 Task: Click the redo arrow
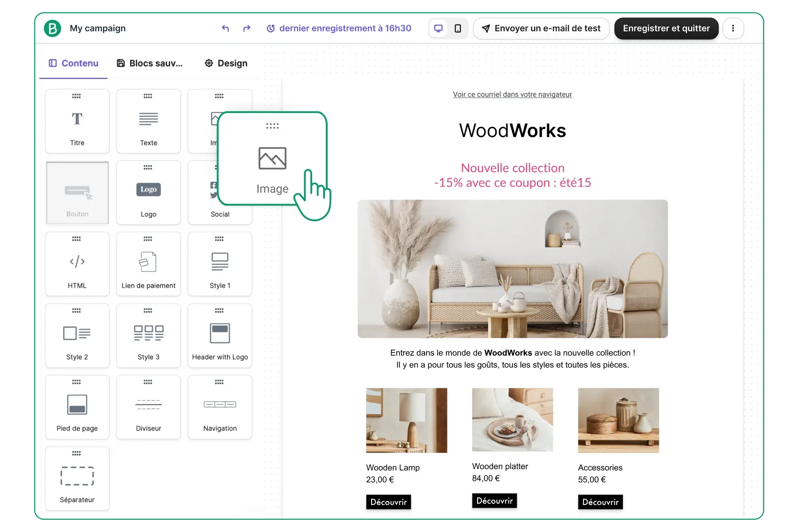click(x=247, y=28)
